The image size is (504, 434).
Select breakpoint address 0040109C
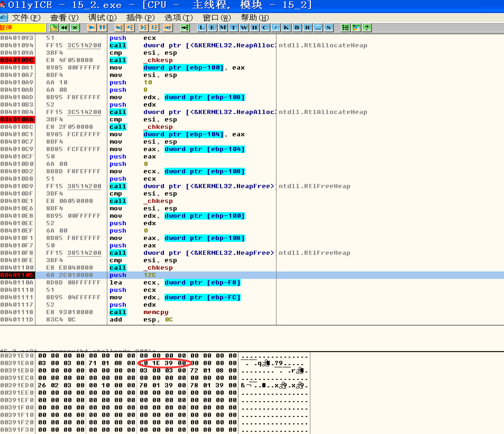(x=17, y=60)
